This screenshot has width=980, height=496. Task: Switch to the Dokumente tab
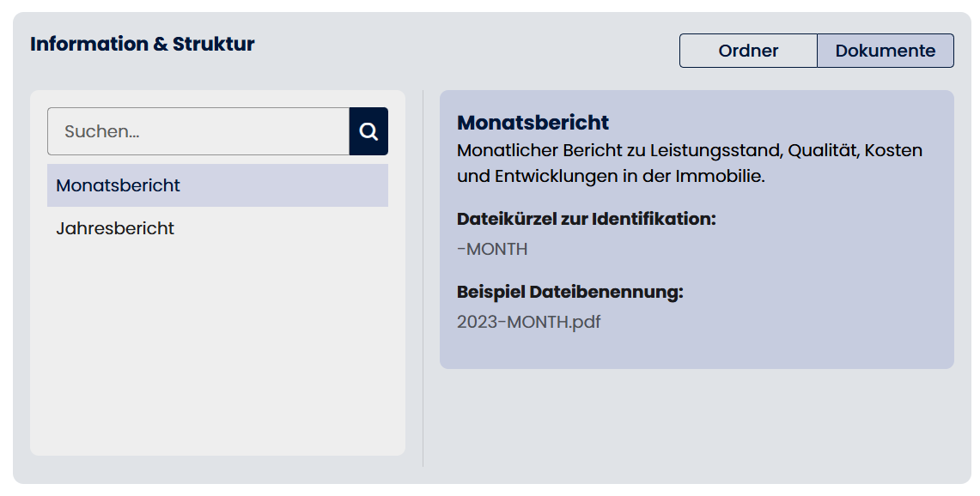pos(885,51)
